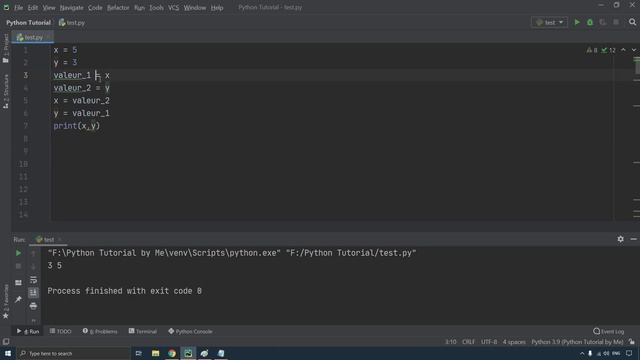
Task: Open line separator CRLF selector
Action: [468, 342]
